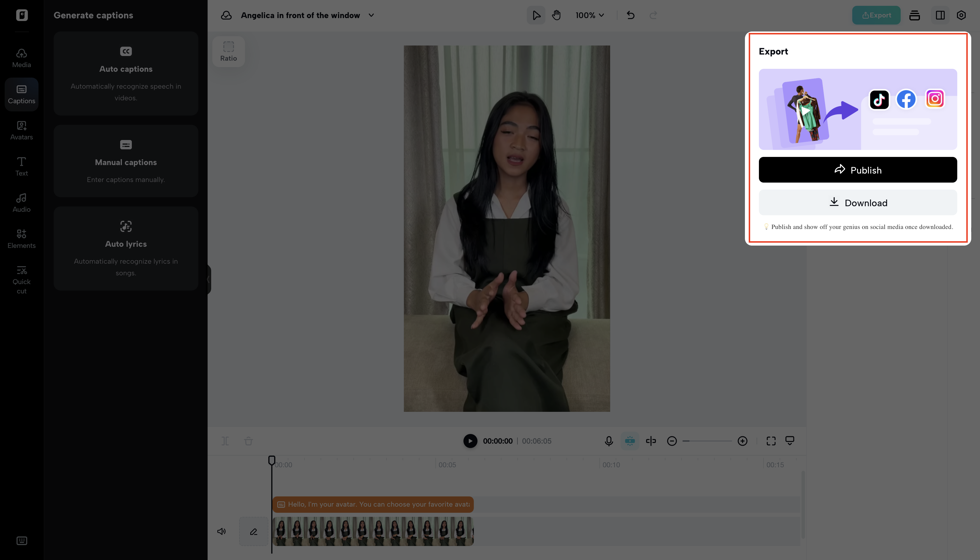Publish the video to social media

click(858, 170)
